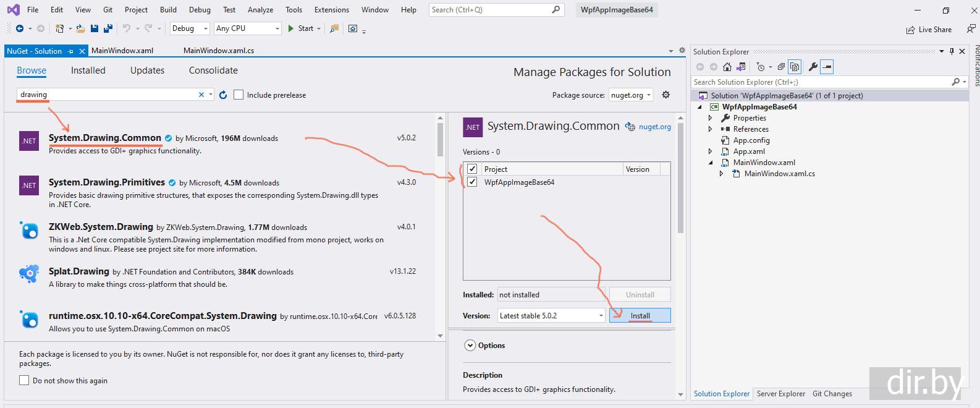
Task: Click the New Project toolbar icon
Action: (x=59, y=28)
